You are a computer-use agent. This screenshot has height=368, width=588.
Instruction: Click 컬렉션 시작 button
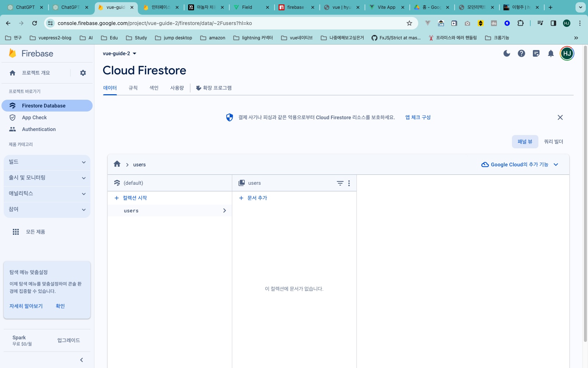130,198
